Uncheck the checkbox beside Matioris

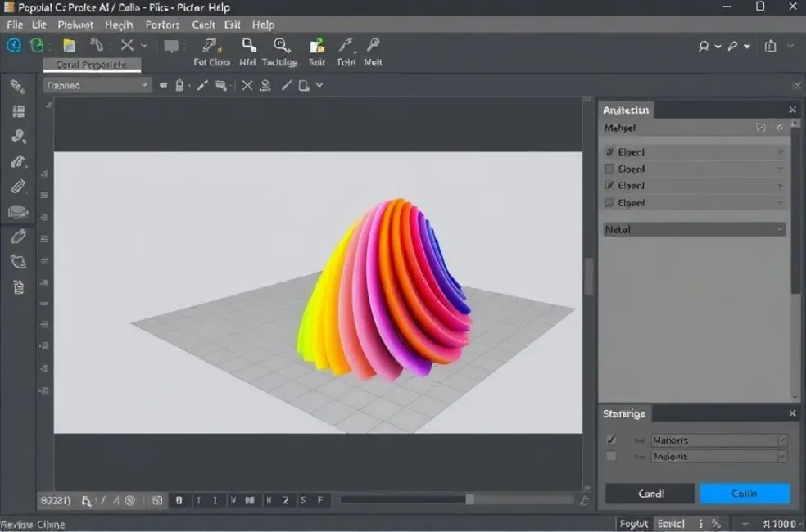click(x=611, y=440)
